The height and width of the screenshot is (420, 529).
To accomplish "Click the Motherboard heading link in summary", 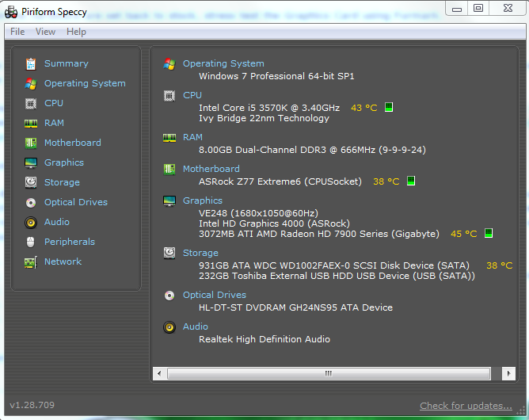I will pos(211,169).
